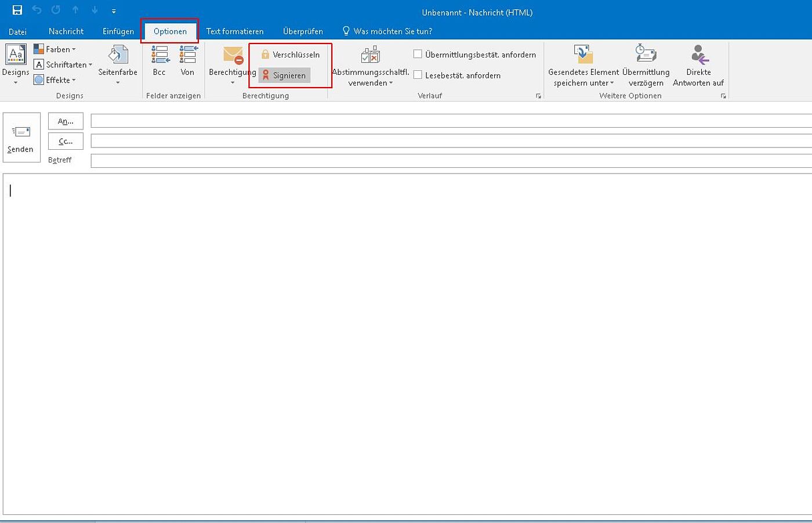Open 'Gesendetes Element speichern unter' menu

(x=583, y=65)
